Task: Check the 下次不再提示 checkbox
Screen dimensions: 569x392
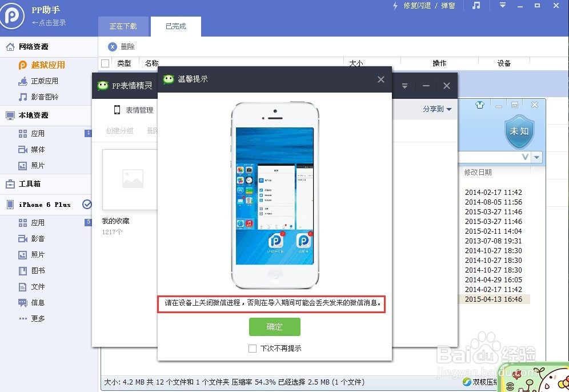Action: pyautogui.click(x=253, y=349)
